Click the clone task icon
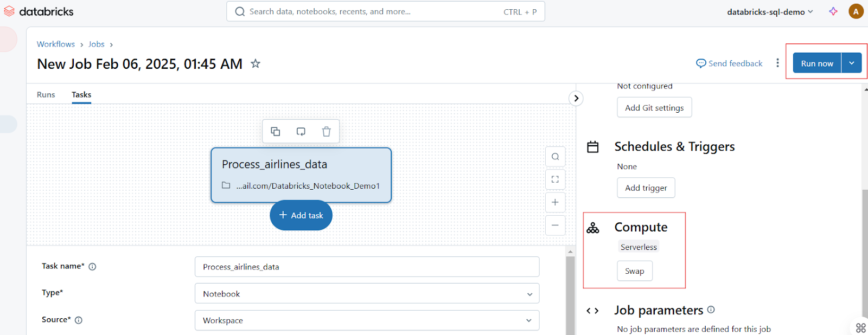This screenshot has height=335, width=868. pyautogui.click(x=276, y=132)
